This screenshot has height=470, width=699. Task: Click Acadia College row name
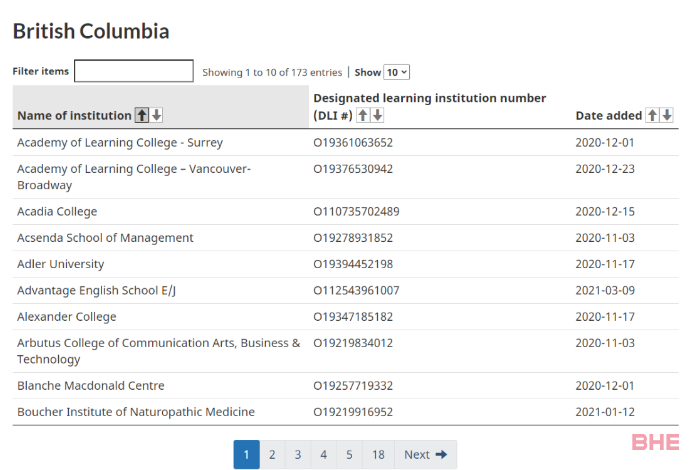57,211
